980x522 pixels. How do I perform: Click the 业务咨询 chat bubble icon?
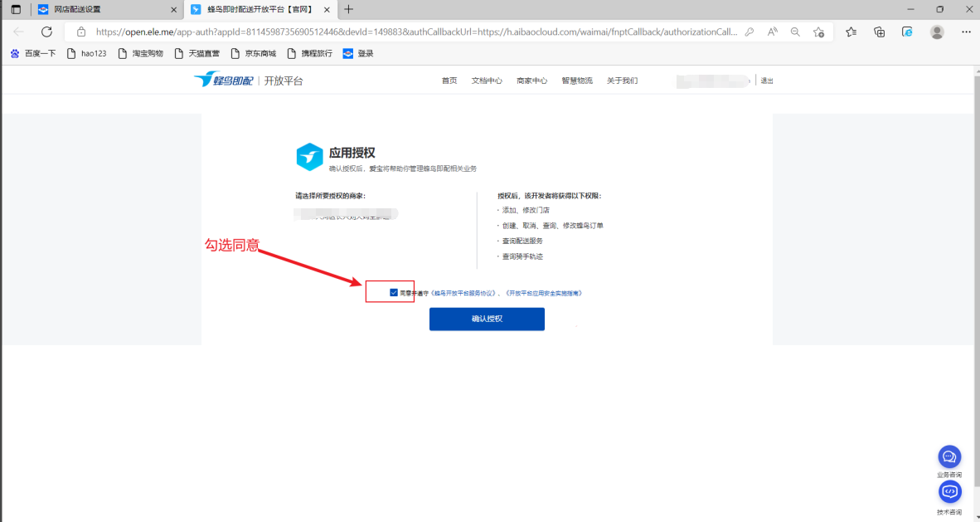pos(949,456)
